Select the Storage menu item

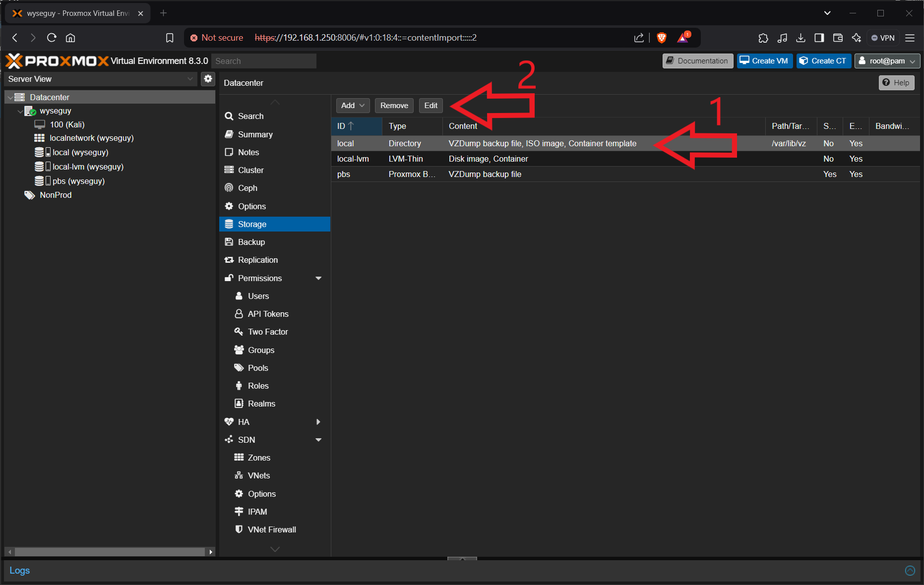tap(275, 224)
